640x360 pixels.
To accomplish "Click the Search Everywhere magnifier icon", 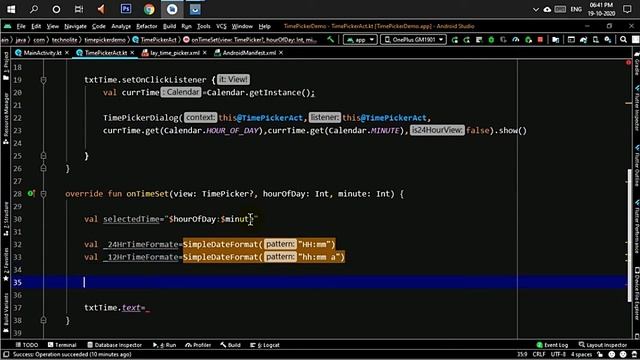I will [623, 40].
